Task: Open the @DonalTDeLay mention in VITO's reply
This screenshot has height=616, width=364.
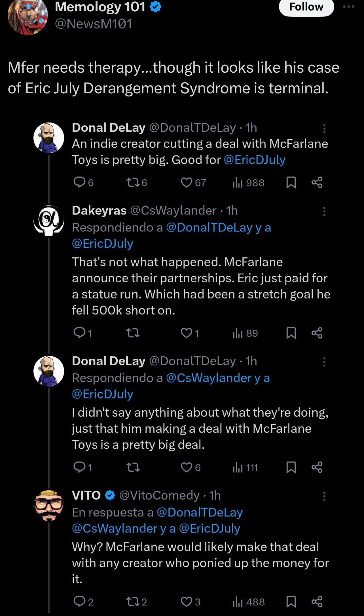Action: point(200,512)
